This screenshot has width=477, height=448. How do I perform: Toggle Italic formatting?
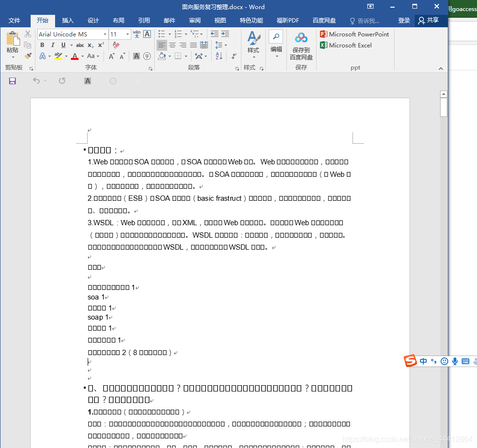click(x=53, y=45)
